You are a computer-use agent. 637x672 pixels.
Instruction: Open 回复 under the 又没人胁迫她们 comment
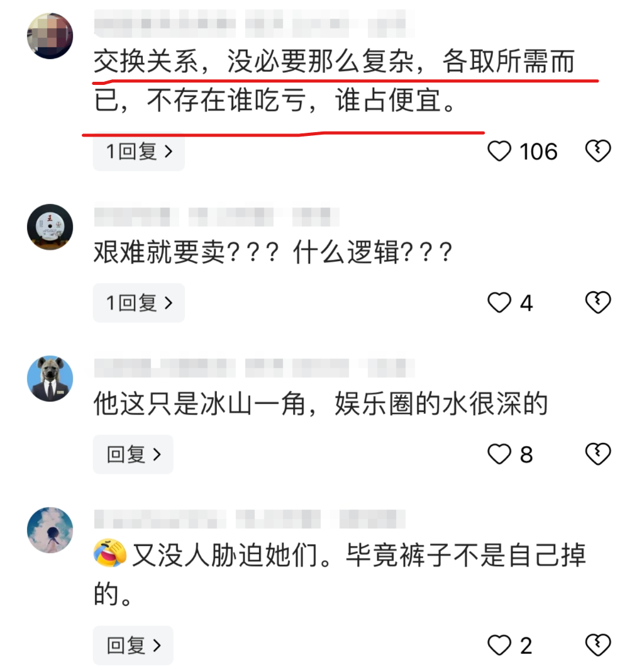pyautogui.click(x=133, y=646)
